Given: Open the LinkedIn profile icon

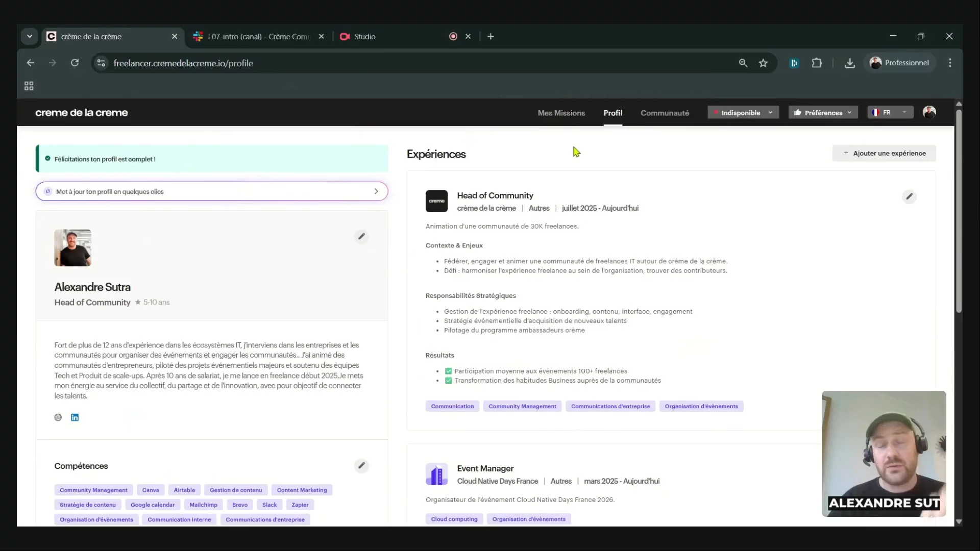Looking at the screenshot, I should [75, 417].
